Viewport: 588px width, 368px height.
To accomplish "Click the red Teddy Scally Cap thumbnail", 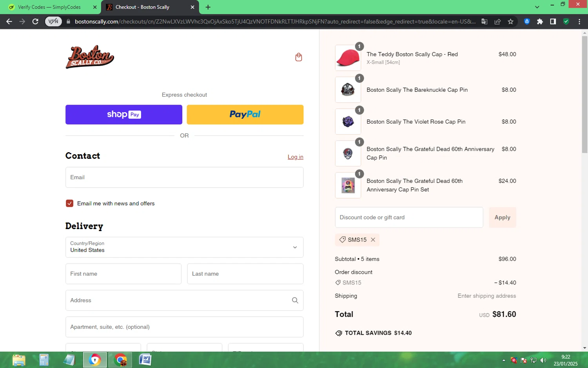I will coord(348,58).
